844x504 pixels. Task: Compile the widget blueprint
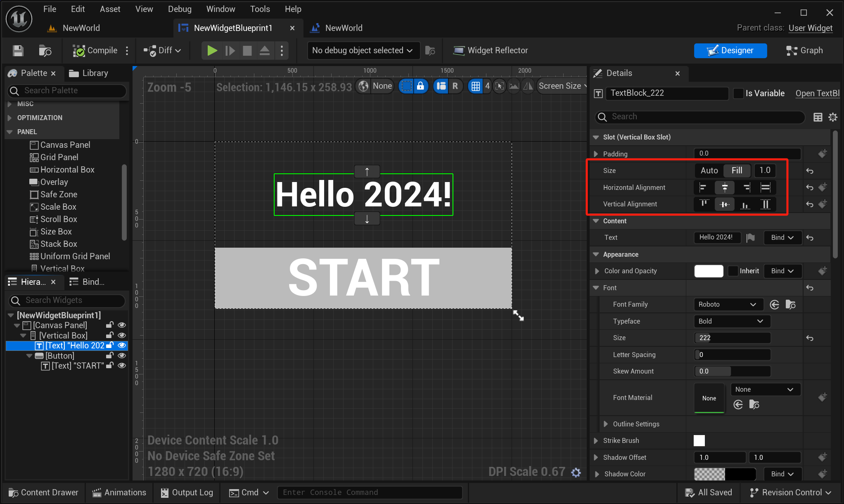(x=95, y=50)
